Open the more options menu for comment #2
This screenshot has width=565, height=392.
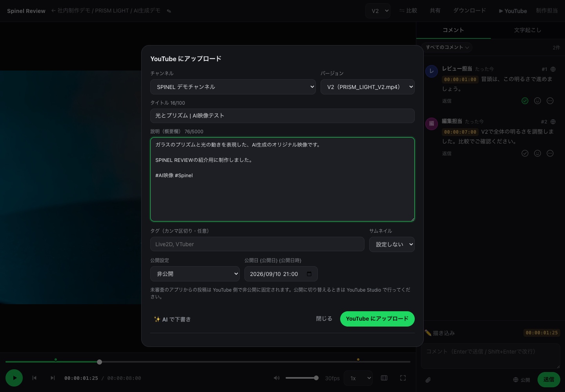click(550, 153)
